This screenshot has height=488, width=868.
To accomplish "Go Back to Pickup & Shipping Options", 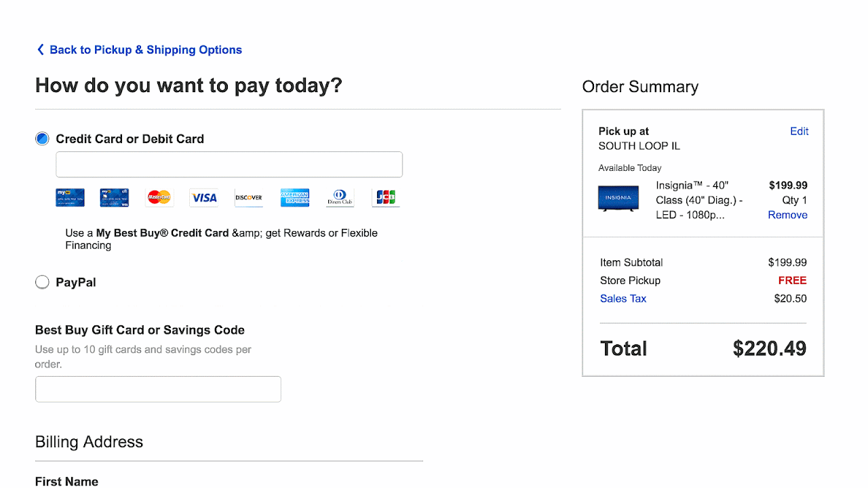I will point(139,49).
